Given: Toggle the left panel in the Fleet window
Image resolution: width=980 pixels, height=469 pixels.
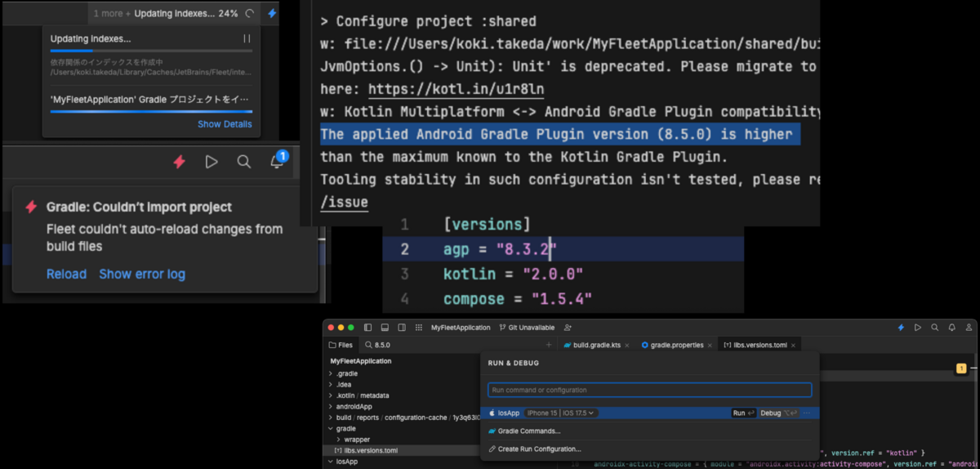Looking at the screenshot, I should [367, 328].
